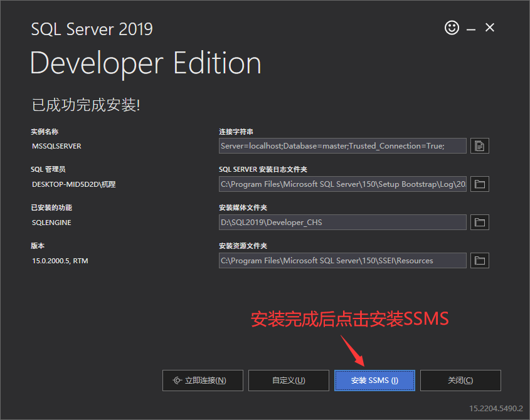Click the 已安装的功能 label
This screenshot has height=420, width=530.
(51, 207)
